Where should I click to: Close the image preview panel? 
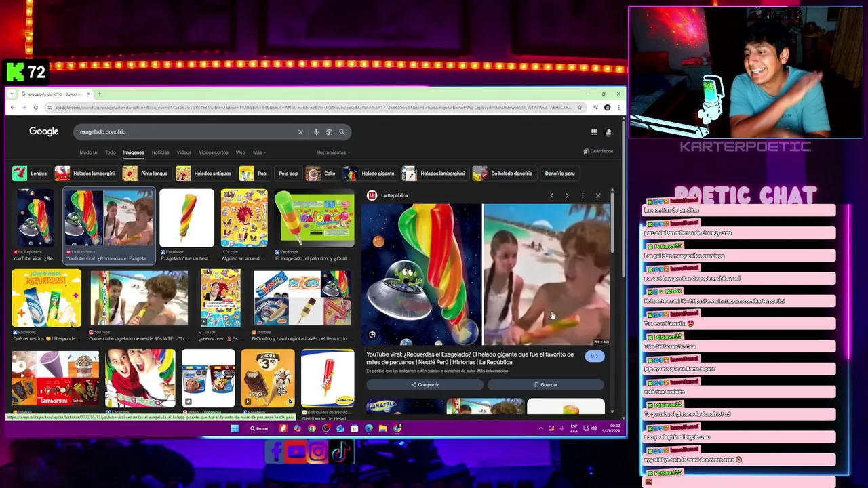coord(598,195)
